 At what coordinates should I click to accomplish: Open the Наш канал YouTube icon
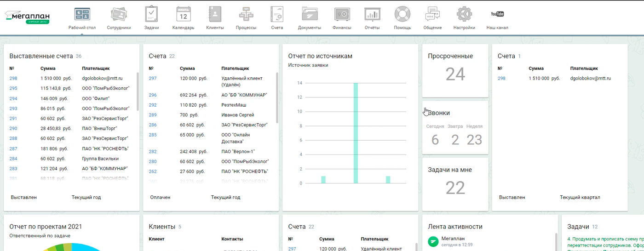coord(497,15)
